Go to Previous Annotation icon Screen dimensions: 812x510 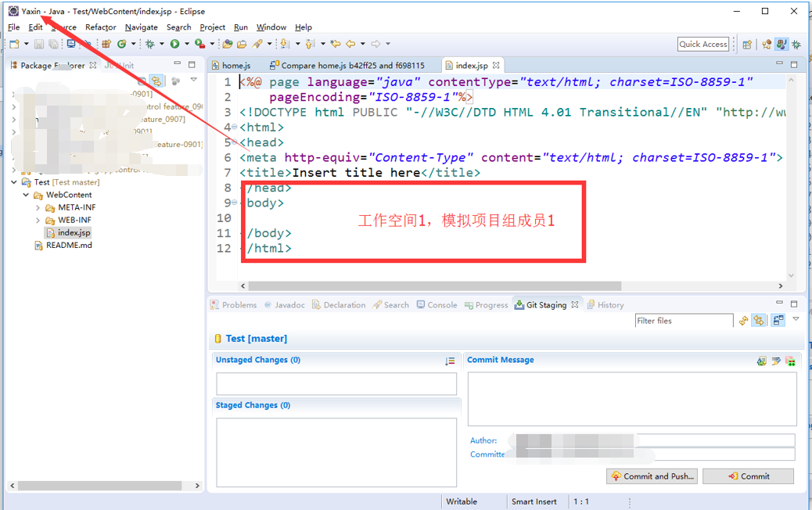pyautogui.click(x=311, y=44)
